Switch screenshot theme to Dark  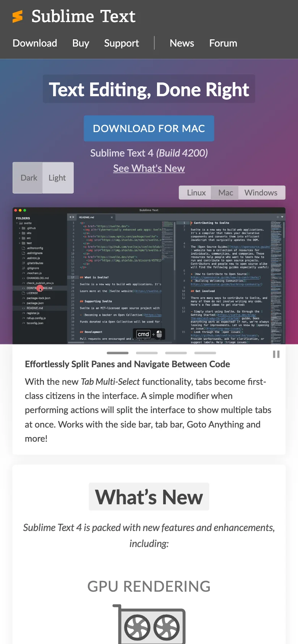28,178
